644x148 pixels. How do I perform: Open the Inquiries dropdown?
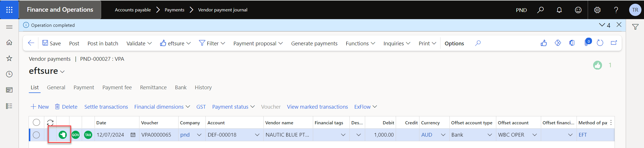(x=397, y=43)
